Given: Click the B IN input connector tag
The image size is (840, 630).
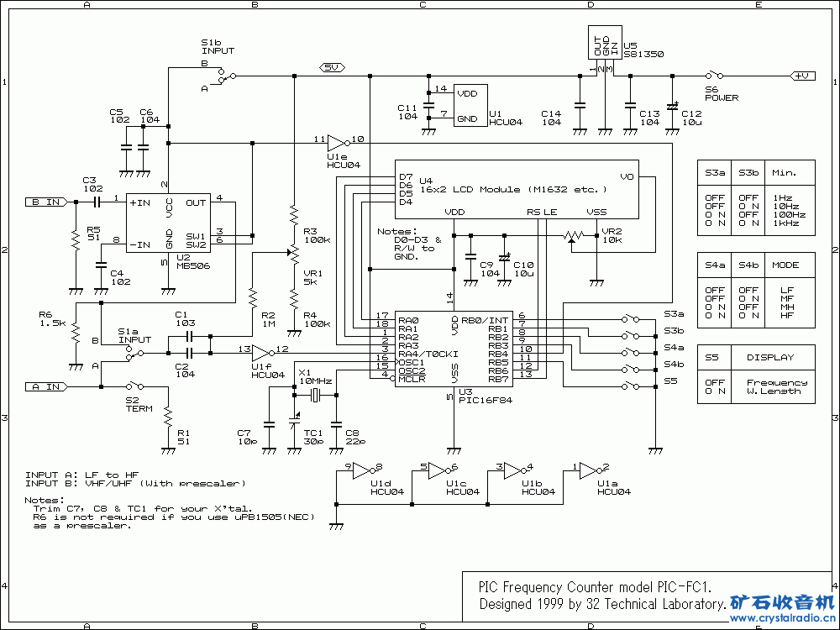Looking at the screenshot, I should click(x=47, y=202).
